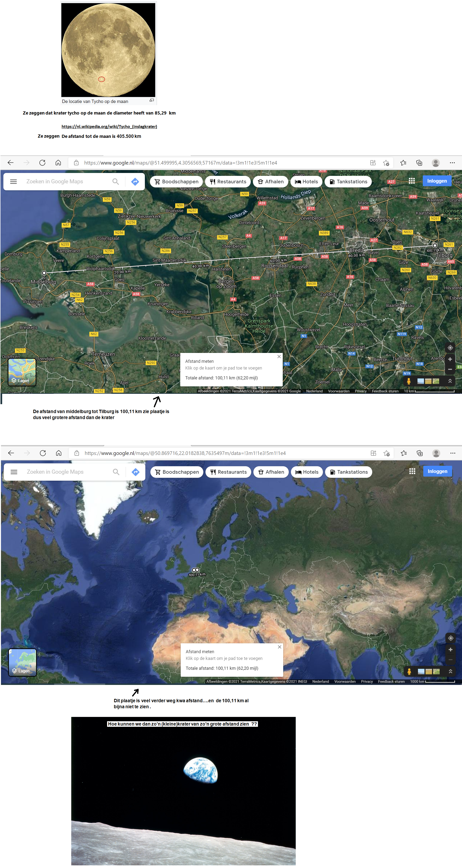Click the Street View pegman on the Europe map
The width and height of the screenshot is (462, 868).
pyautogui.click(x=409, y=671)
